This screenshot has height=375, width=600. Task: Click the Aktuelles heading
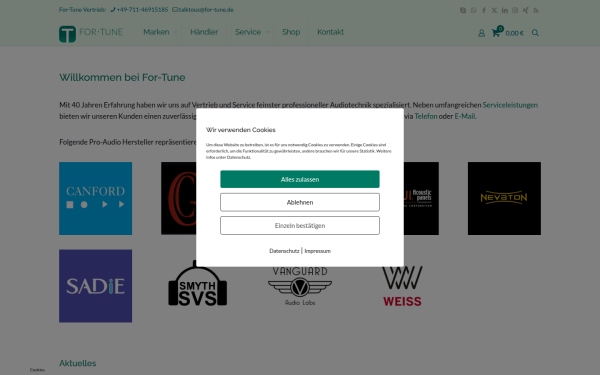[78, 363]
